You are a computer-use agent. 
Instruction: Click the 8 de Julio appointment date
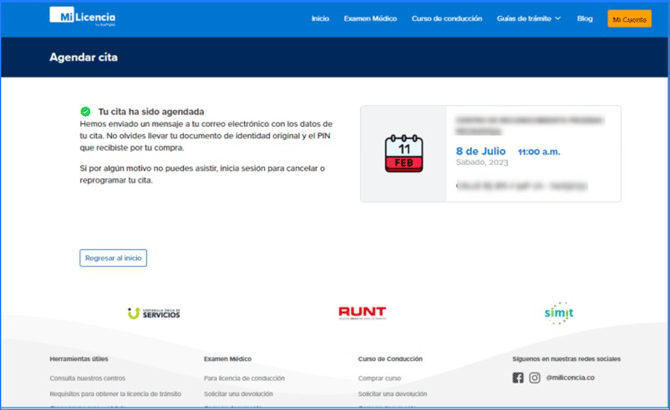[x=481, y=151]
